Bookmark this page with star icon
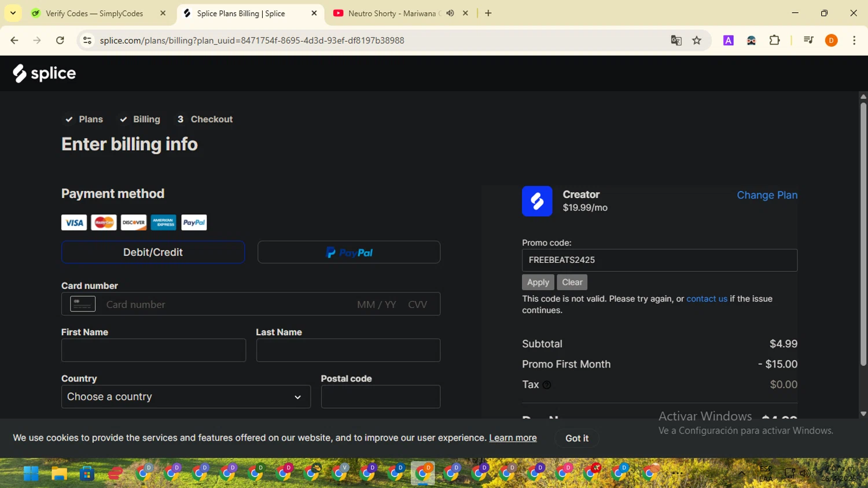 coord(697,41)
